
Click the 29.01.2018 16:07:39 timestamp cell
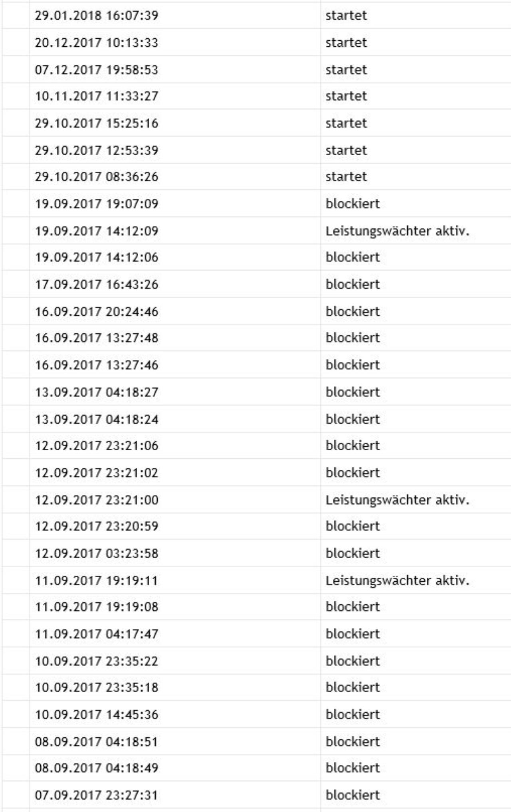point(96,16)
